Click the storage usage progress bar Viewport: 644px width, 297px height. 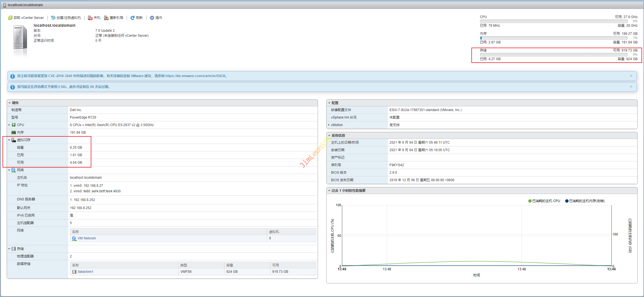click(x=554, y=55)
